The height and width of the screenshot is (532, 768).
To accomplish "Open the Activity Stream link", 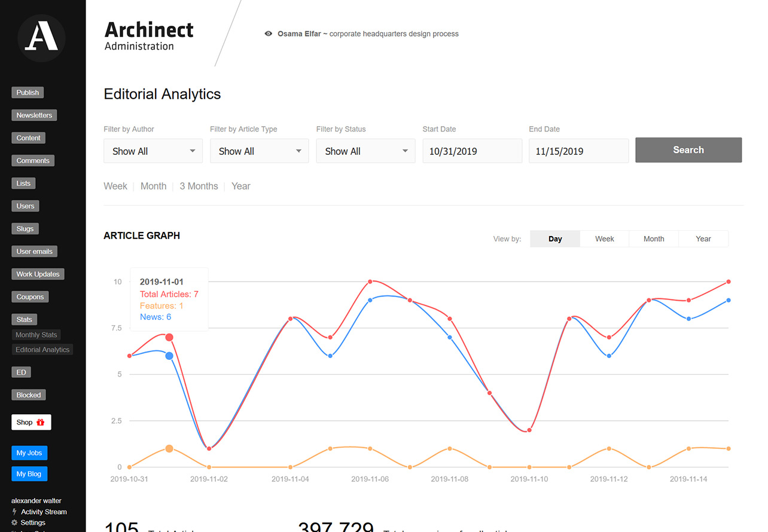I will 44,512.
